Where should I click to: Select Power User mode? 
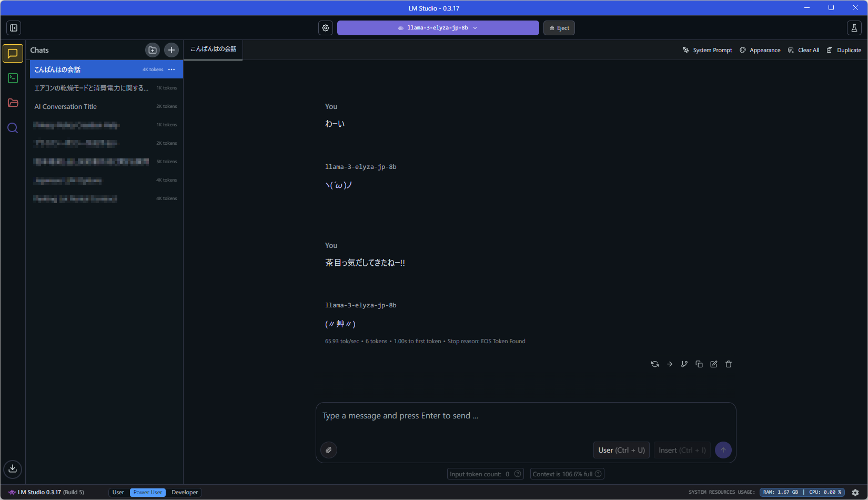click(148, 493)
